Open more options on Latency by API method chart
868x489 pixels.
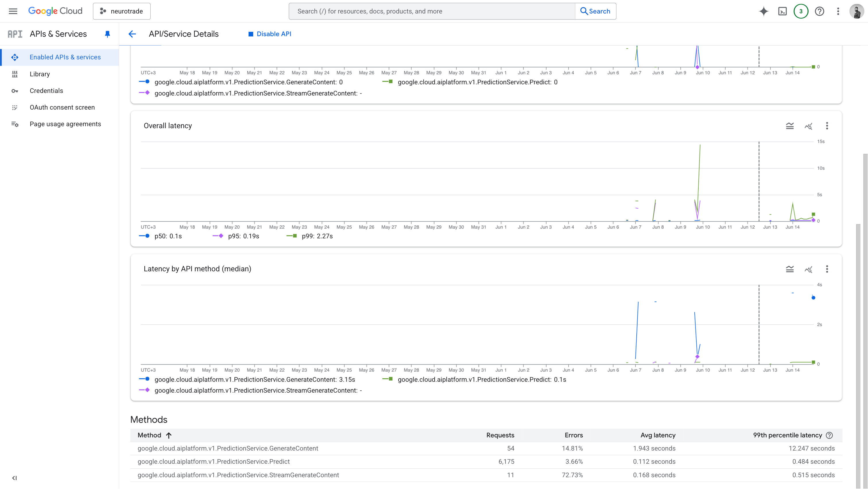click(827, 269)
